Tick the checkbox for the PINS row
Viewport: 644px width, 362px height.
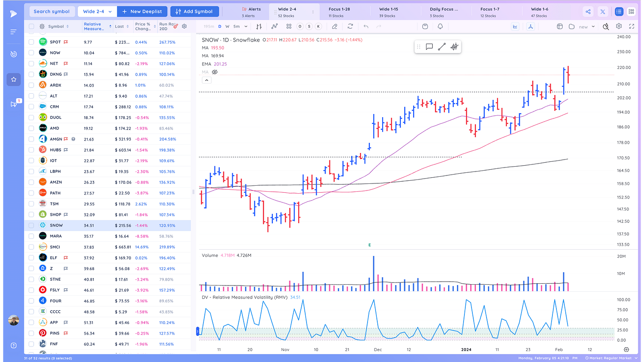click(31, 333)
